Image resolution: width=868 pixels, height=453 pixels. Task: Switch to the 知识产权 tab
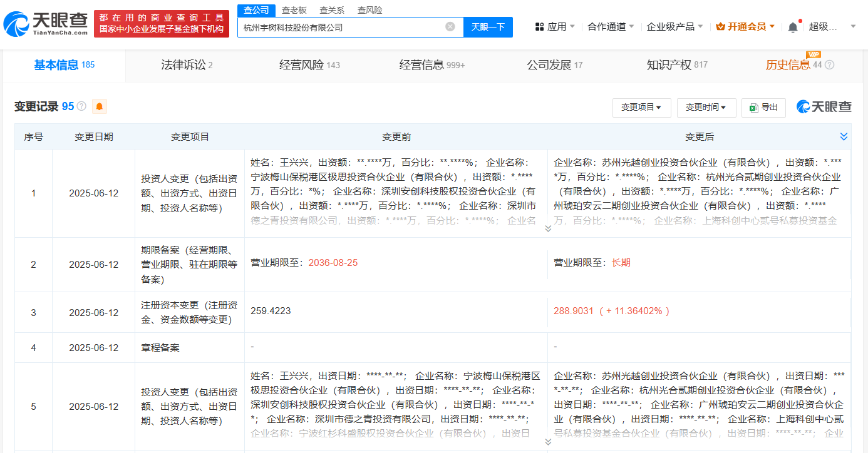click(x=676, y=65)
